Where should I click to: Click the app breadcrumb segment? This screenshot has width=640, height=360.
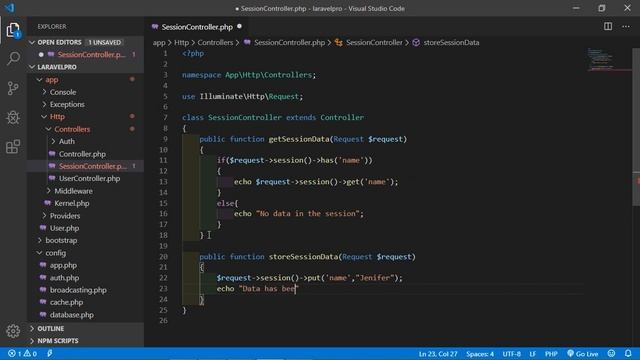[x=159, y=42]
